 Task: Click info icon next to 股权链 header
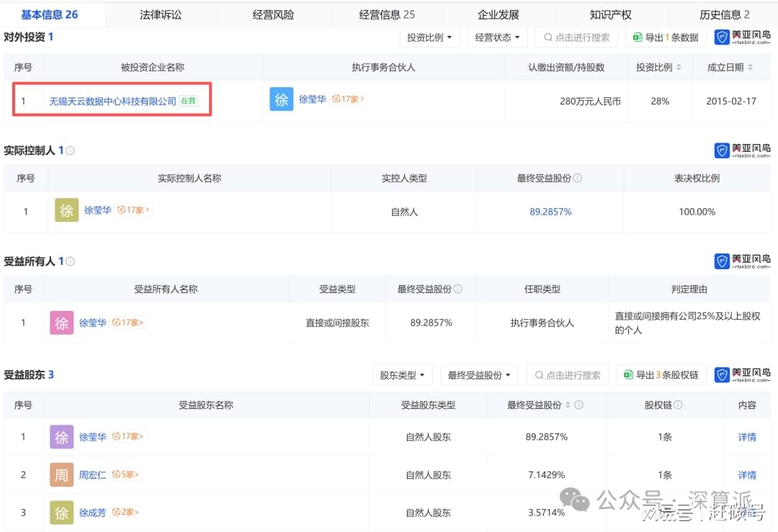point(678,405)
